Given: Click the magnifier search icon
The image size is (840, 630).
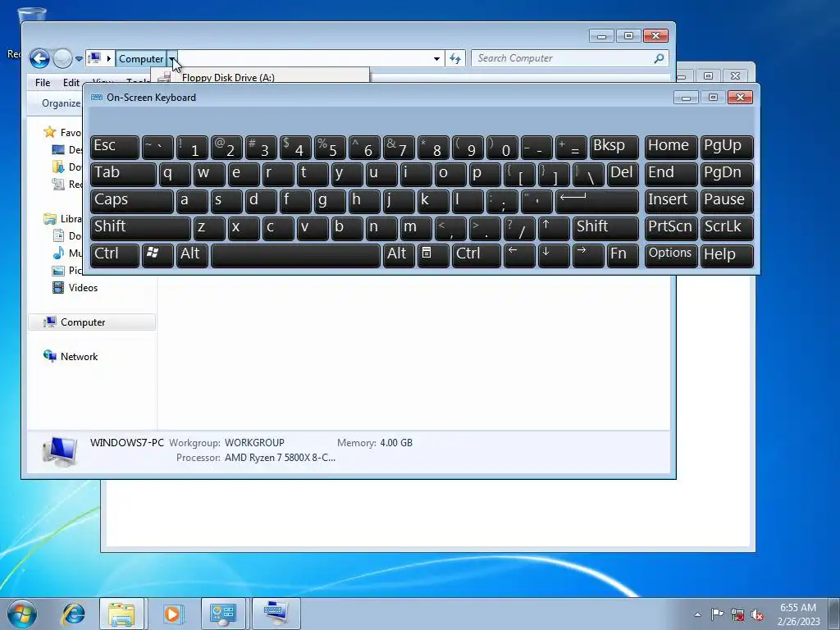Looking at the screenshot, I should (x=659, y=58).
